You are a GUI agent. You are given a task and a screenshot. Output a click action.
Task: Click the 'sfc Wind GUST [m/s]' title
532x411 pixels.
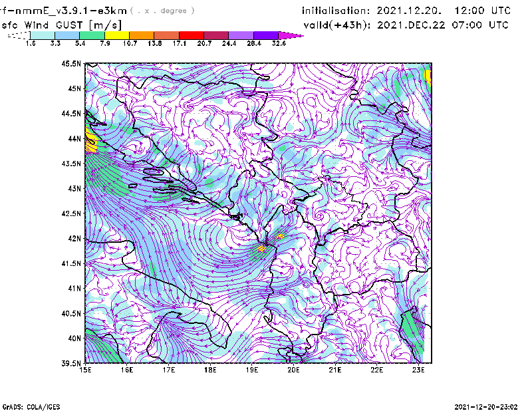pyautogui.click(x=61, y=25)
